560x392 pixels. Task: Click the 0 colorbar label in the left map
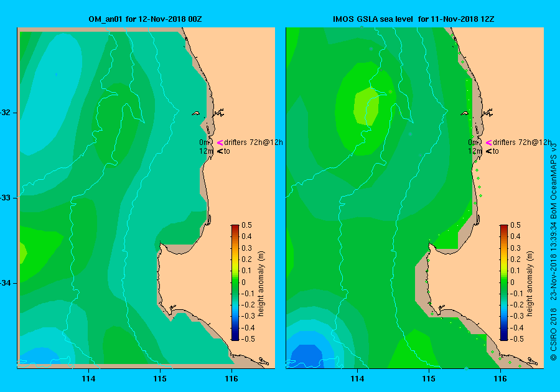[243, 282]
